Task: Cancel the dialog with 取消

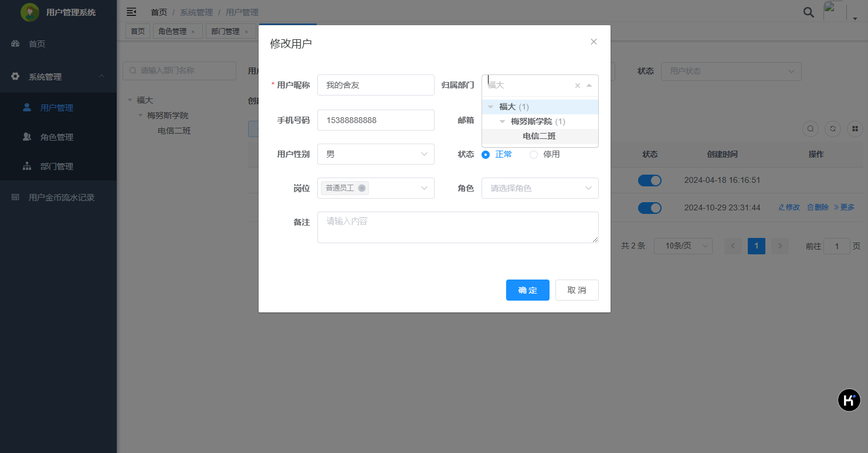Action: pos(577,290)
